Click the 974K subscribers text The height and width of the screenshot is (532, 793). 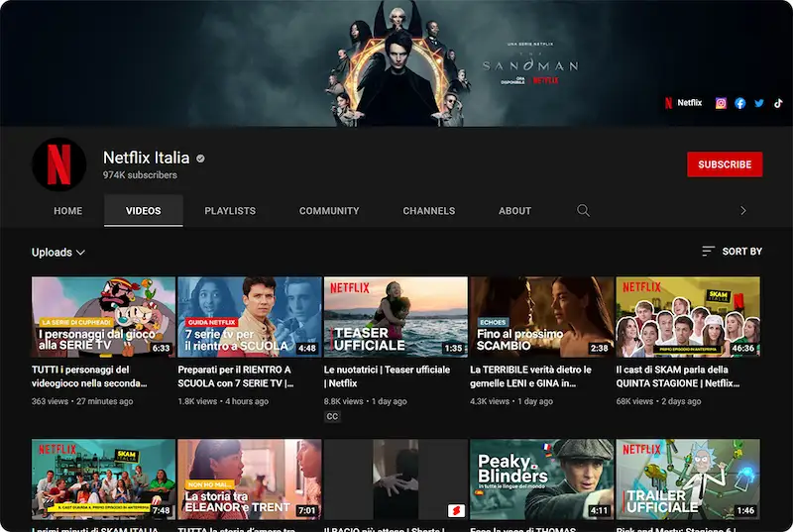(x=140, y=175)
